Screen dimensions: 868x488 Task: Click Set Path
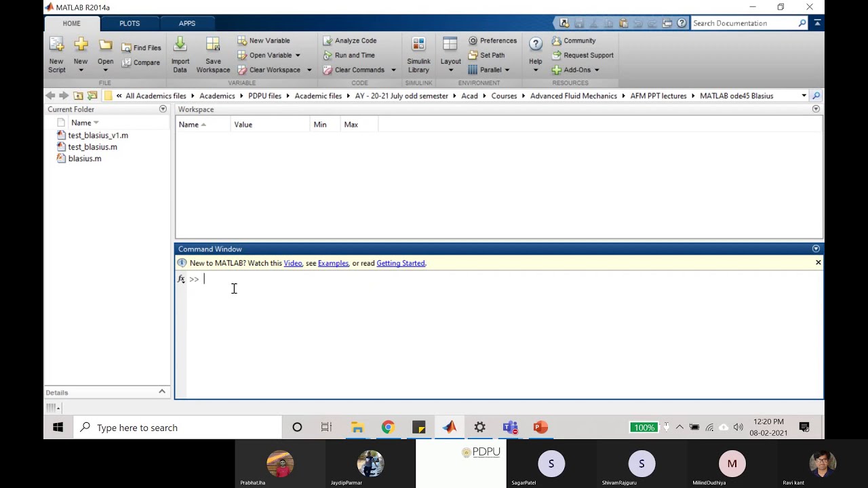[x=487, y=56]
